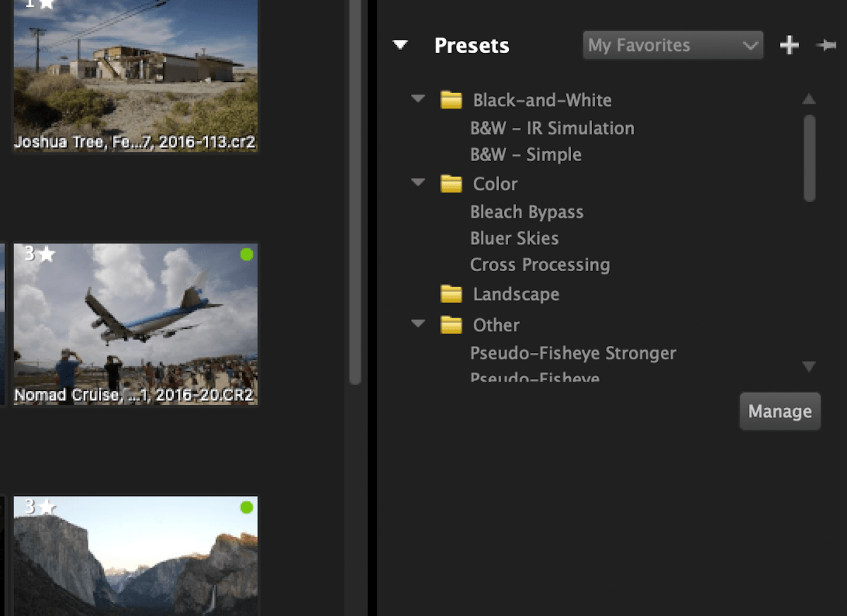Collapse the Black-and-White category
The image size is (847, 616).
[418, 99]
